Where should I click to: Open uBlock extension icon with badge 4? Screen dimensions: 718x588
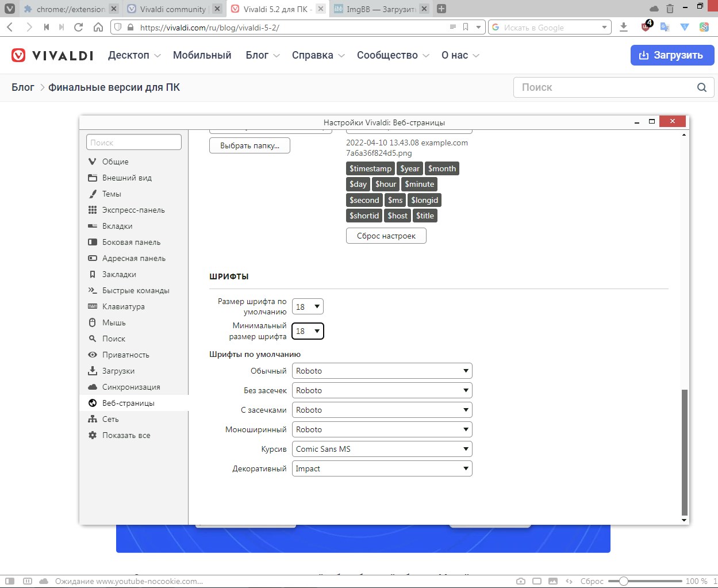(646, 26)
